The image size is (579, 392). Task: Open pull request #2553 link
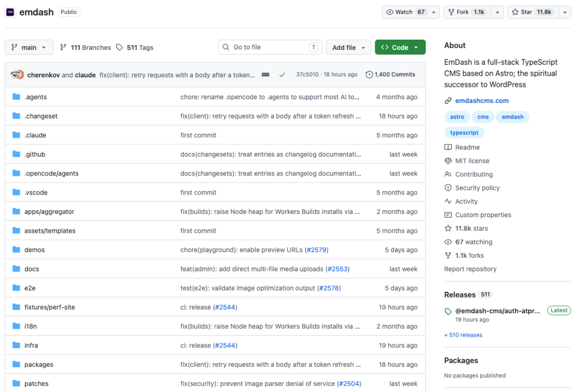[x=338, y=269]
